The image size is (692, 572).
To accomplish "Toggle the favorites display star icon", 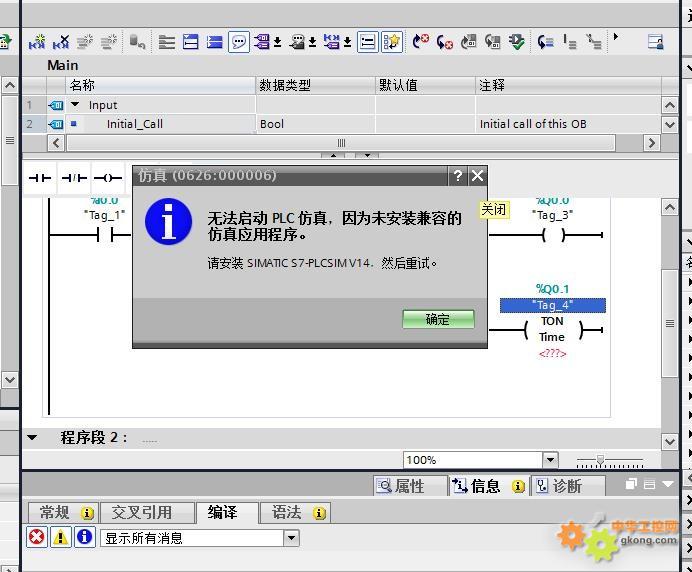I will click(x=392, y=42).
